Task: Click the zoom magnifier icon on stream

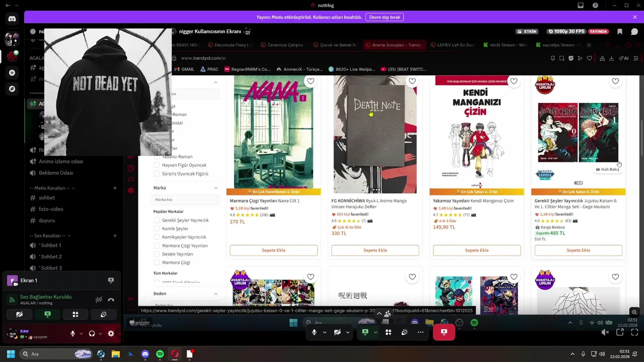Action: pyautogui.click(x=634, y=312)
